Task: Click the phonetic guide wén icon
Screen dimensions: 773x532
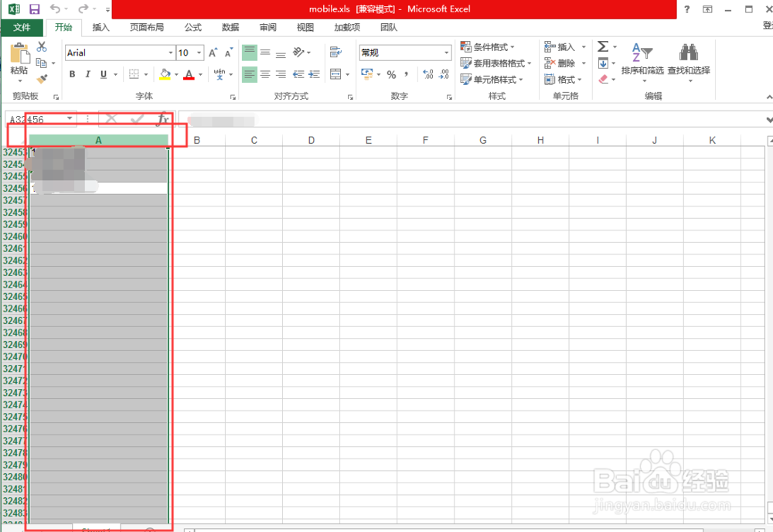Action: point(220,74)
